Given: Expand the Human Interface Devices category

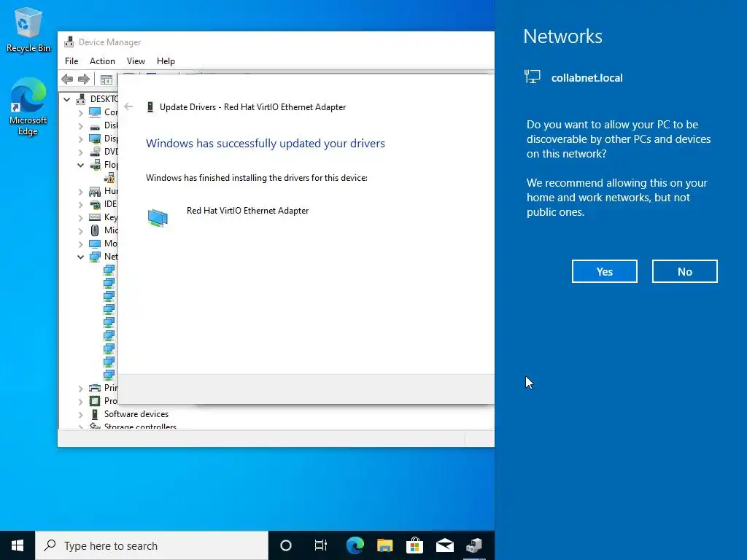Looking at the screenshot, I should pyautogui.click(x=80, y=192).
